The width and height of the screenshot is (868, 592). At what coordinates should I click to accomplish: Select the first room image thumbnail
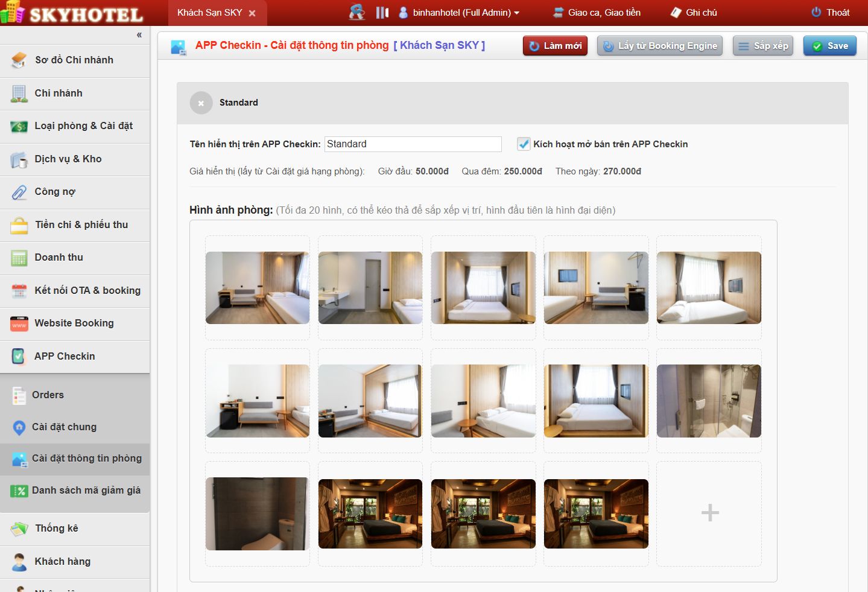pos(258,288)
